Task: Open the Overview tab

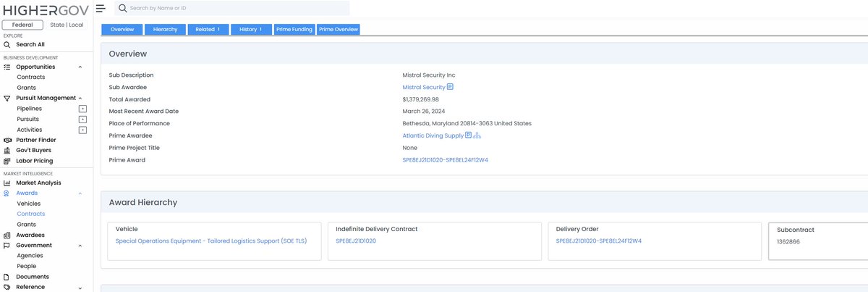Action: coord(122,29)
